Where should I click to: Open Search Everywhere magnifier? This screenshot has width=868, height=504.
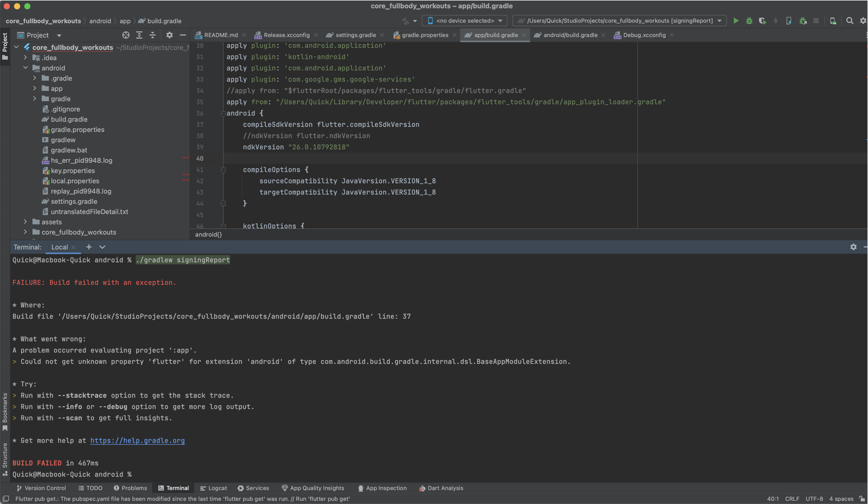pos(849,21)
